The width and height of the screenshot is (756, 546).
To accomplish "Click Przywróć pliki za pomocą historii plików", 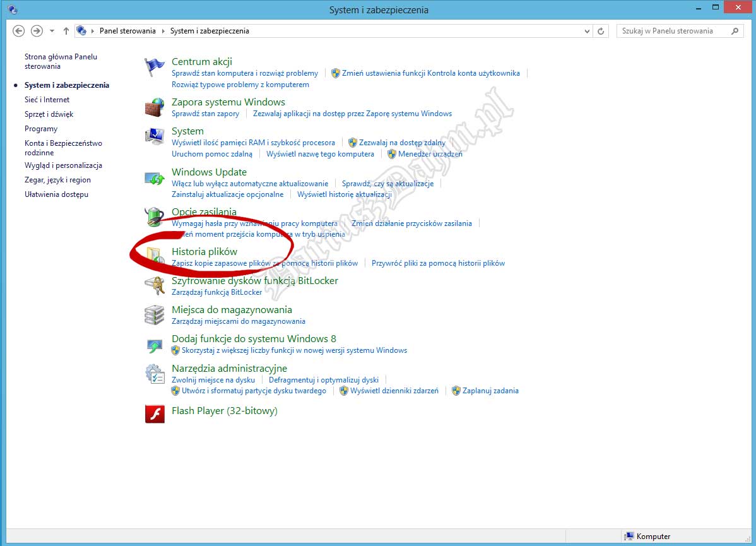I will [439, 263].
